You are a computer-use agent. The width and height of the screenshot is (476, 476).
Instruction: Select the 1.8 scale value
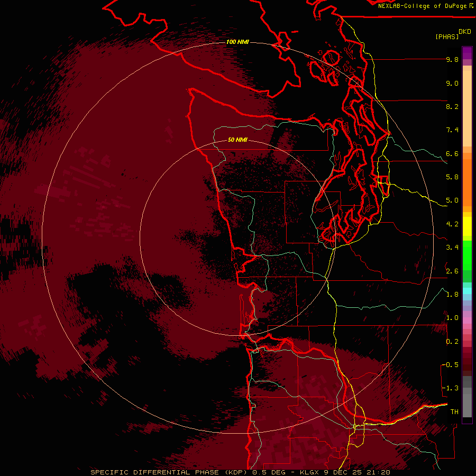click(x=452, y=295)
